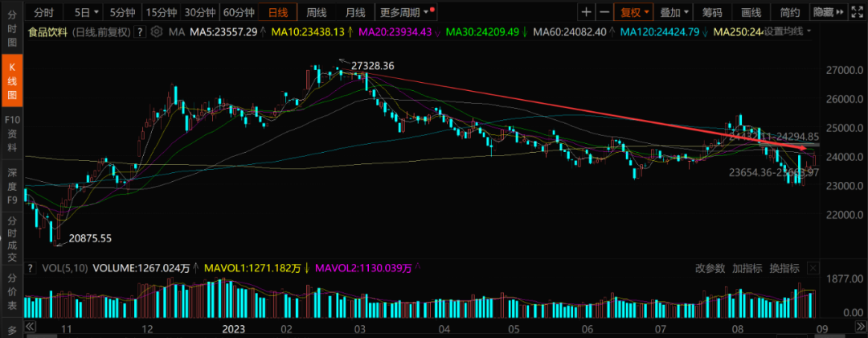Select the 日线 daily chart tab

coord(278,12)
